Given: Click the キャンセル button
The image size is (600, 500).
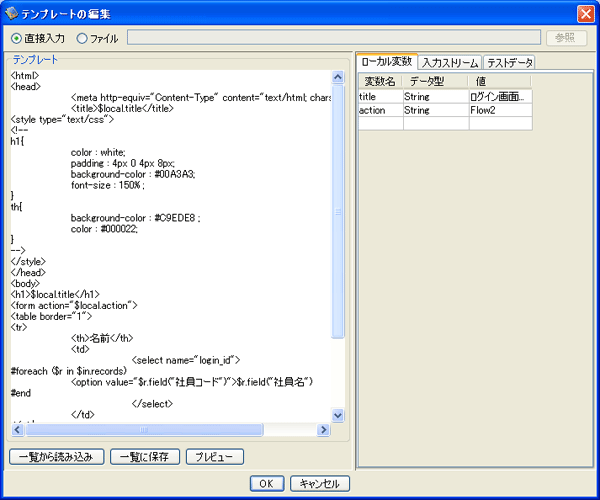Looking at the screenshot, I should [320, 483].
